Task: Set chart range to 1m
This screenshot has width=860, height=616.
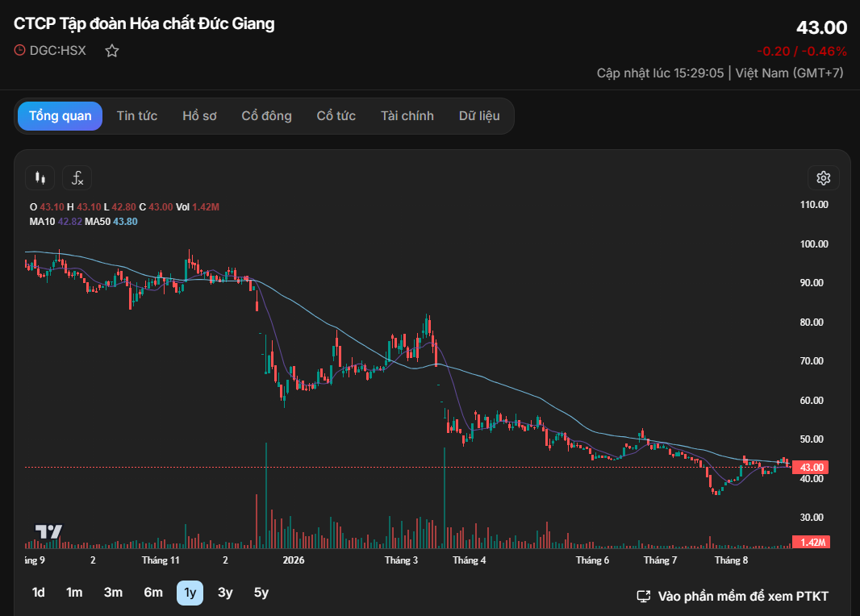Action: click(x=74, y=593)
